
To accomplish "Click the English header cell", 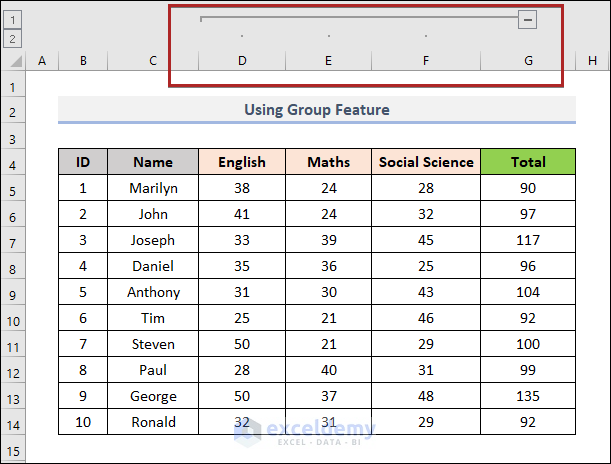I will (242, 162).
